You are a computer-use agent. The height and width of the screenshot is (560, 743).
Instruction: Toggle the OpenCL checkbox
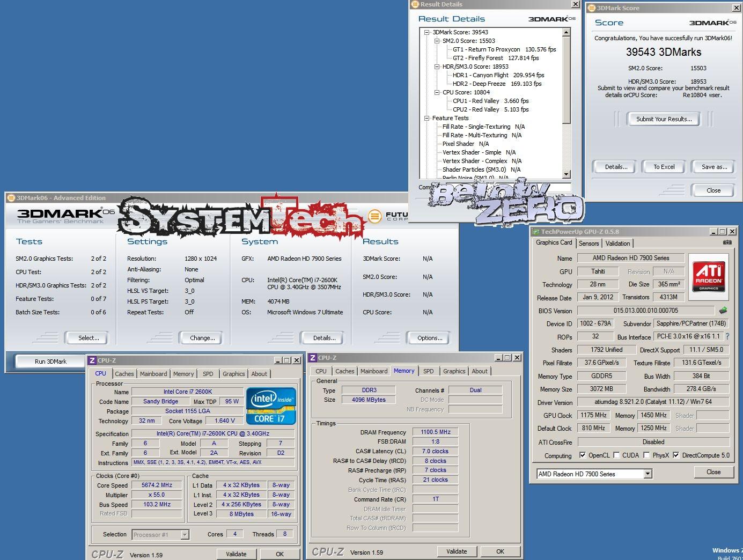pos(583,455)
